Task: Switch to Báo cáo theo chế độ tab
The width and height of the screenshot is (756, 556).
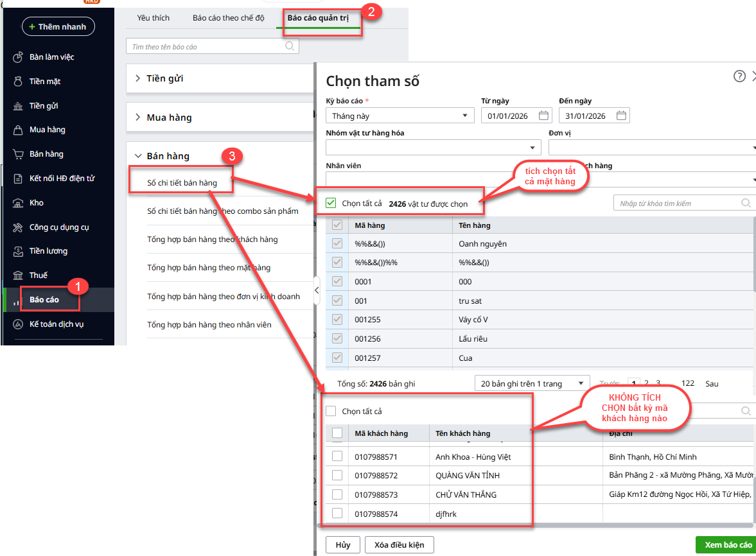Action: click(x=228, y=18)
